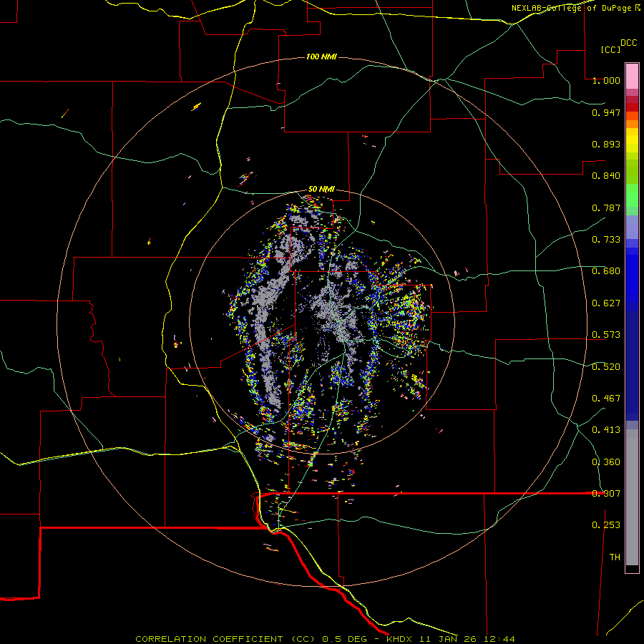Click the [CC] unit label near legend

tap(610, 49)
